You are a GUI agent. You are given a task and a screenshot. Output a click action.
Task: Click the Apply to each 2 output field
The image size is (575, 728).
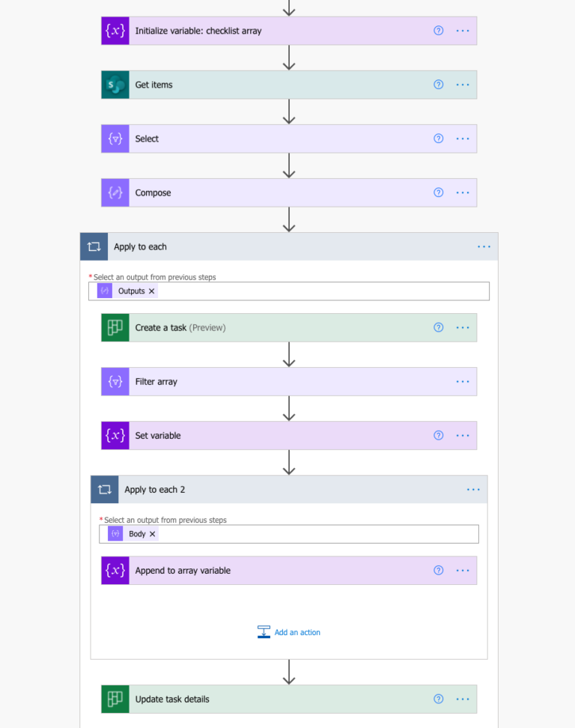click(x=289, y=534)
